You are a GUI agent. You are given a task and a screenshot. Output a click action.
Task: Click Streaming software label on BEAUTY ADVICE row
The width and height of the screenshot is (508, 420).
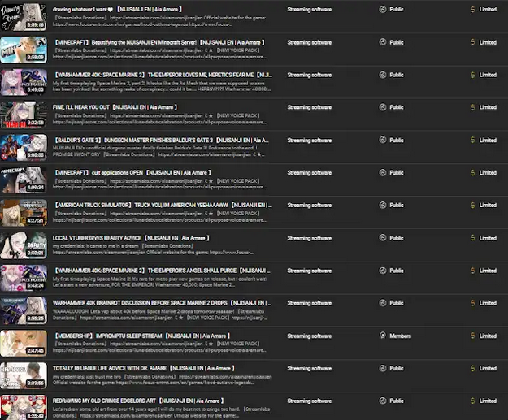(x=310, y=238)
